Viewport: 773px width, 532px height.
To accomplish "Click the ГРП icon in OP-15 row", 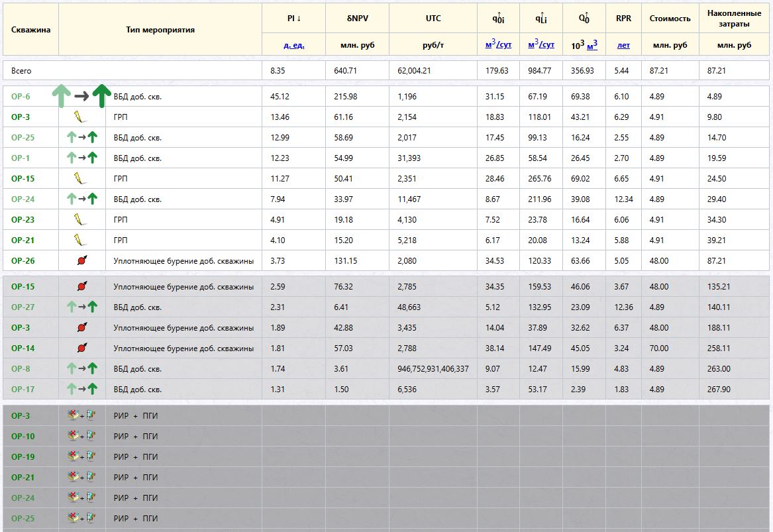I will point(80,178).
